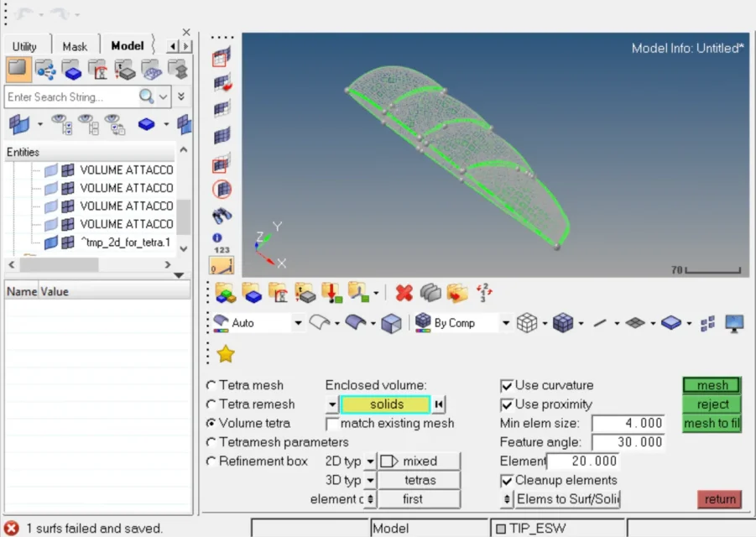The width and height of the screenshot is (756, 537).
Task: Open the Auto geometry color mode dropdown
Action: (x=297, y=323)
